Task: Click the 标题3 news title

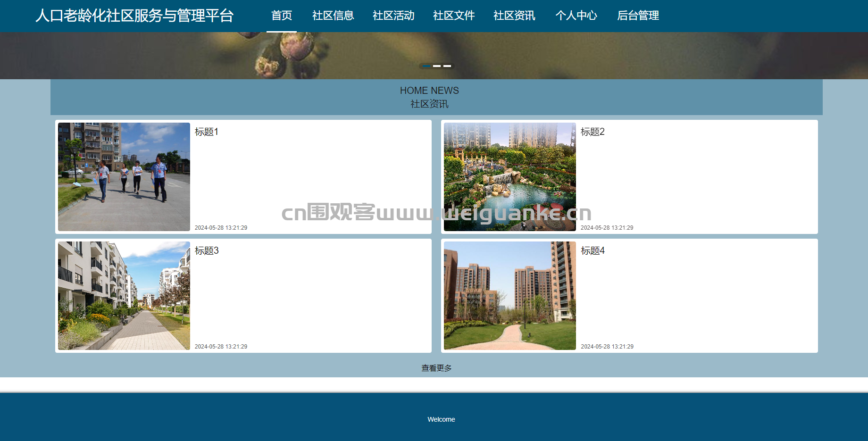Action: [x=207, y=251]
